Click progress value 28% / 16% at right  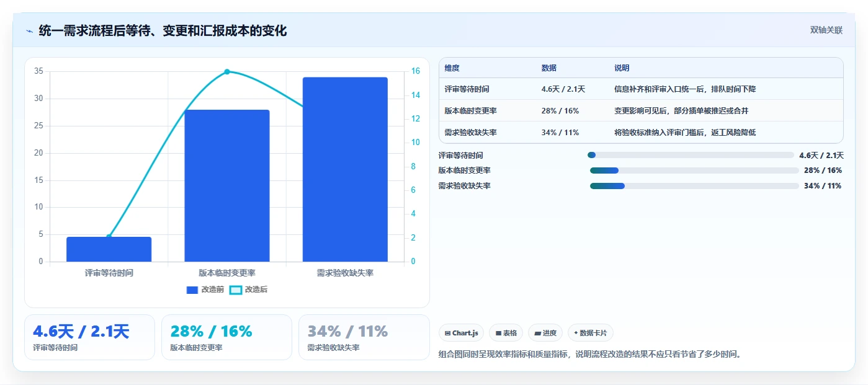point(823,170)
